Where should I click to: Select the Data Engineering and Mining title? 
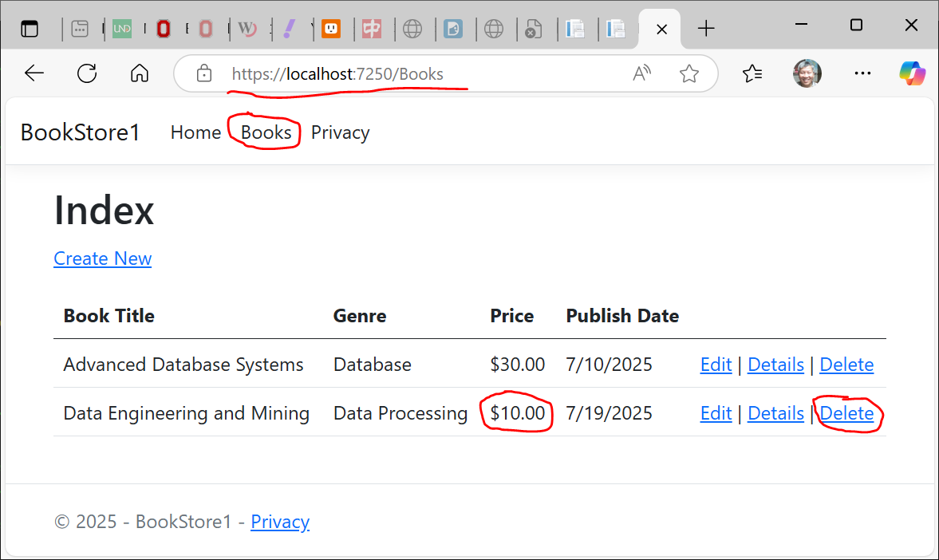click(x=186, y=412)
